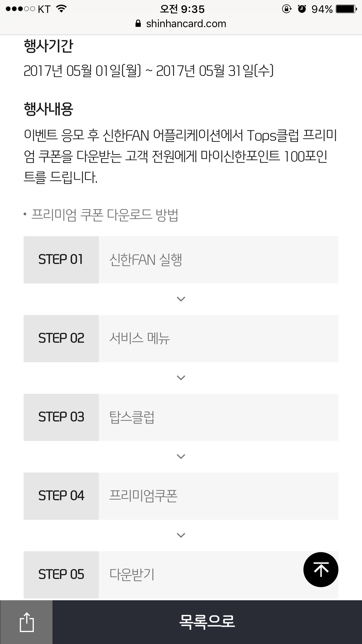Tap the 프리미엄 쿠폰 다운로드 방법 heading
The height and width of the screenshot is (644, 362).
[x=104, y=215]
